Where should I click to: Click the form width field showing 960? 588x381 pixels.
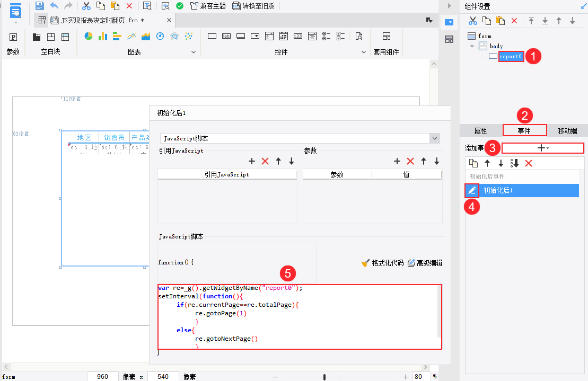pyautogui.click(x=102, y=377)
